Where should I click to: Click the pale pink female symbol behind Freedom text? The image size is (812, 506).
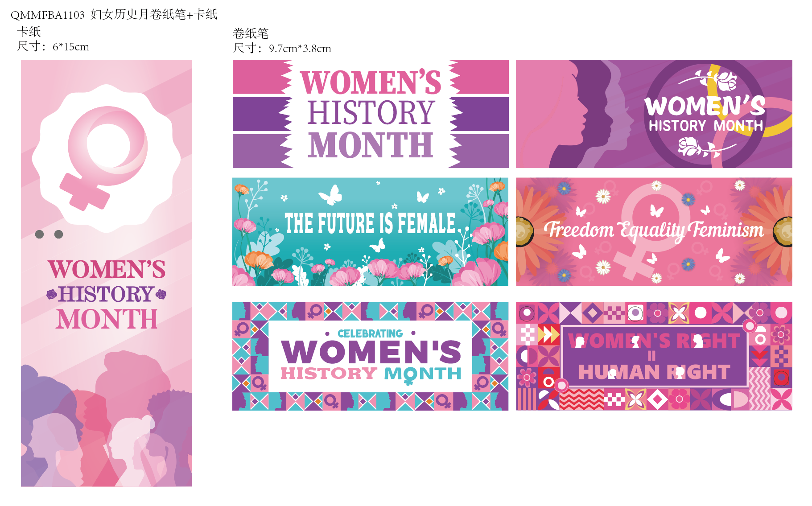(649, 230)
